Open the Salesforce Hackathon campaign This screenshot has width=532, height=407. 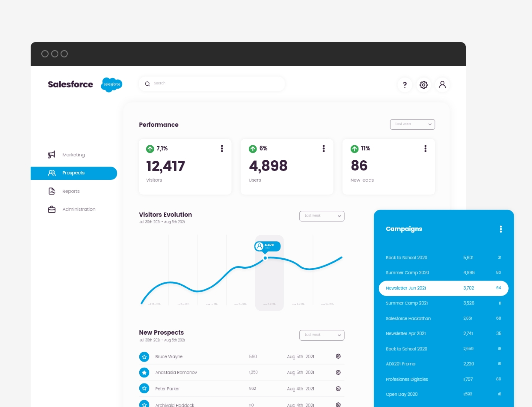pos(408,318)
